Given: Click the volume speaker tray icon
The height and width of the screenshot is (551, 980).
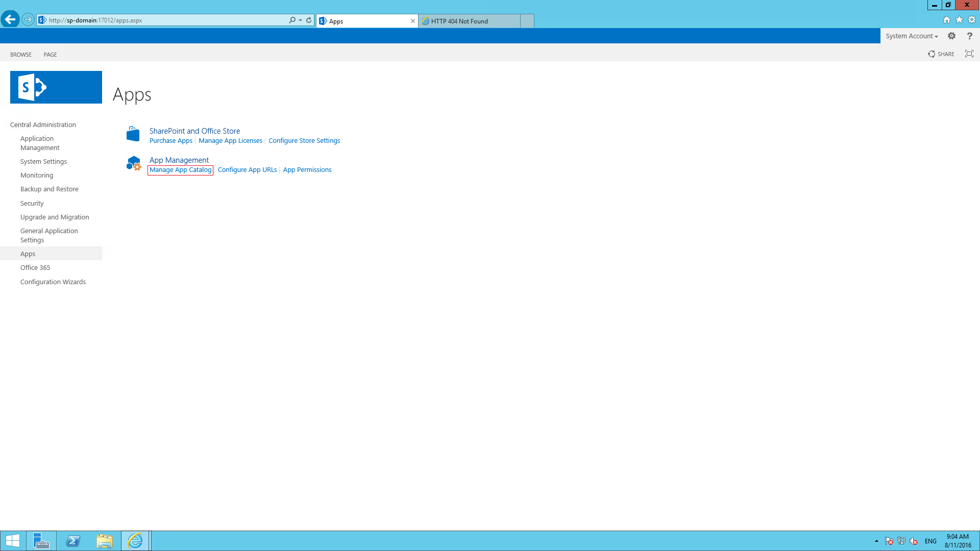Looking at the screenshot, I should tap(914, 541).
